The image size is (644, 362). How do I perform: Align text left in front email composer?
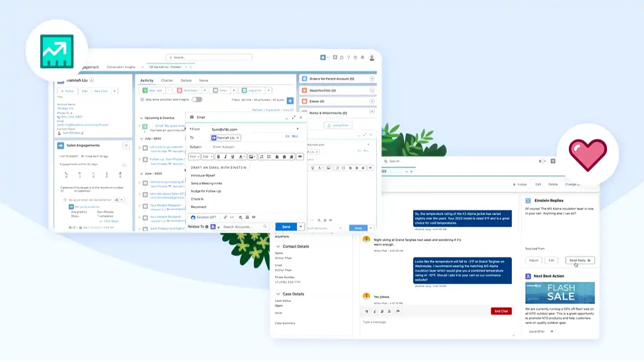(x=277, y=157)
